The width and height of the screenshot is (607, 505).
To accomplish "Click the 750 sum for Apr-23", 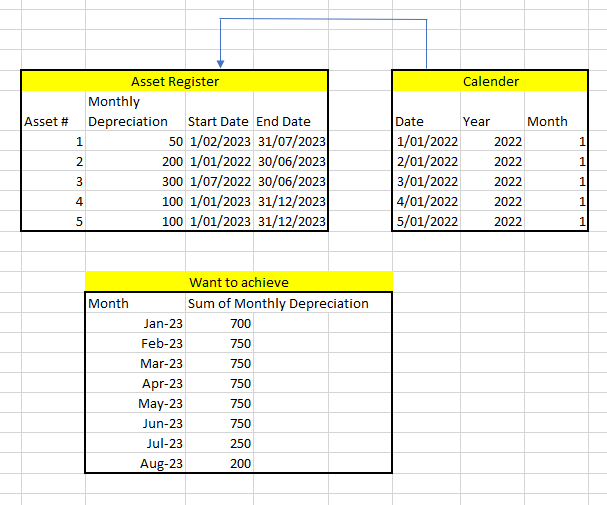I will tap(219, 383).
